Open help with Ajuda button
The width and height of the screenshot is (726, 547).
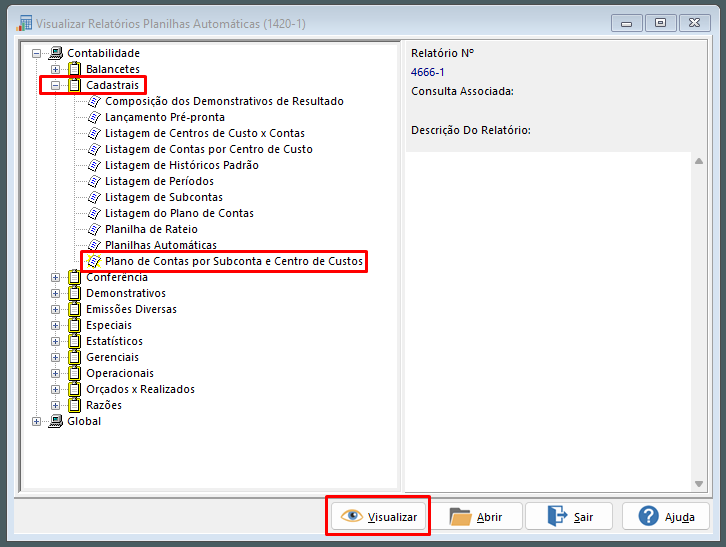click(666, 516)
